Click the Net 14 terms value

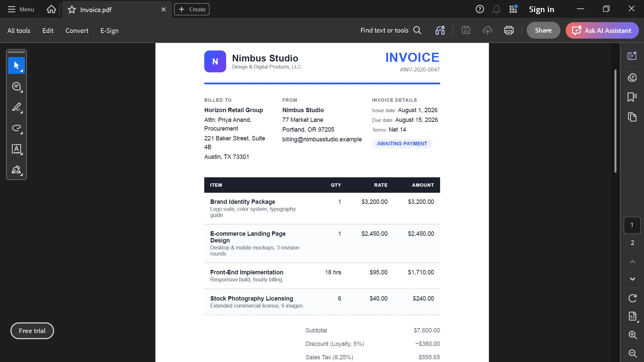397,130
